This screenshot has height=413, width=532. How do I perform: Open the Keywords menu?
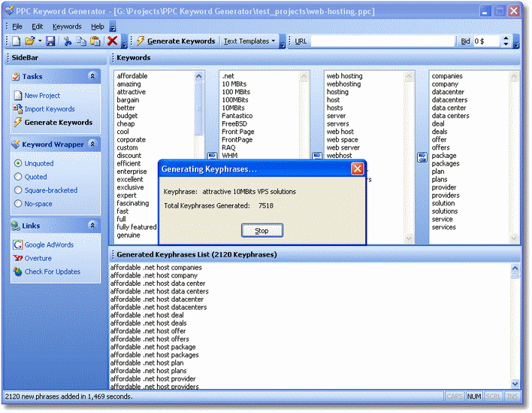tap(67, 26)
